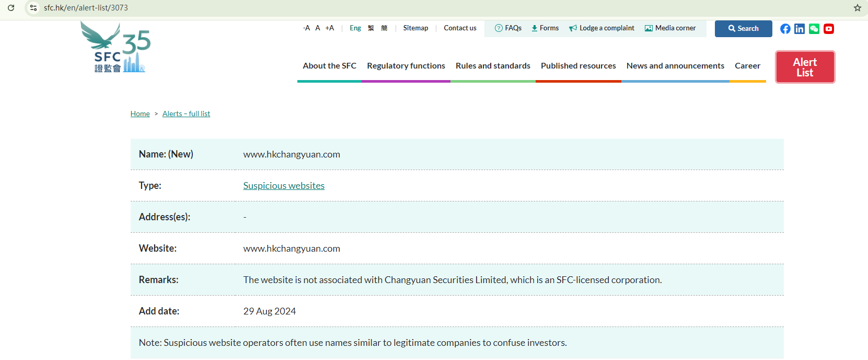The height and width of the screenshot is (360, 868).
Task: Click the SFC 35 logo
Action: (x=116, y=48)
